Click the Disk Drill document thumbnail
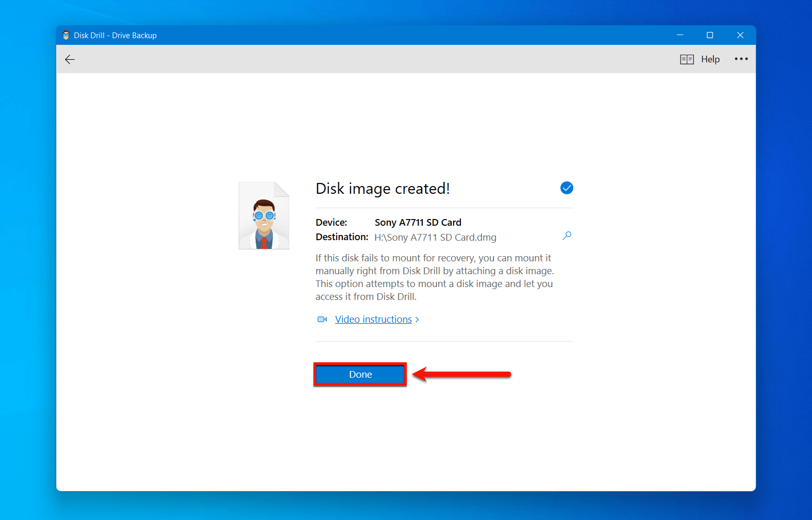The width and height of the screenshot is (812, 520). point(264,215)
